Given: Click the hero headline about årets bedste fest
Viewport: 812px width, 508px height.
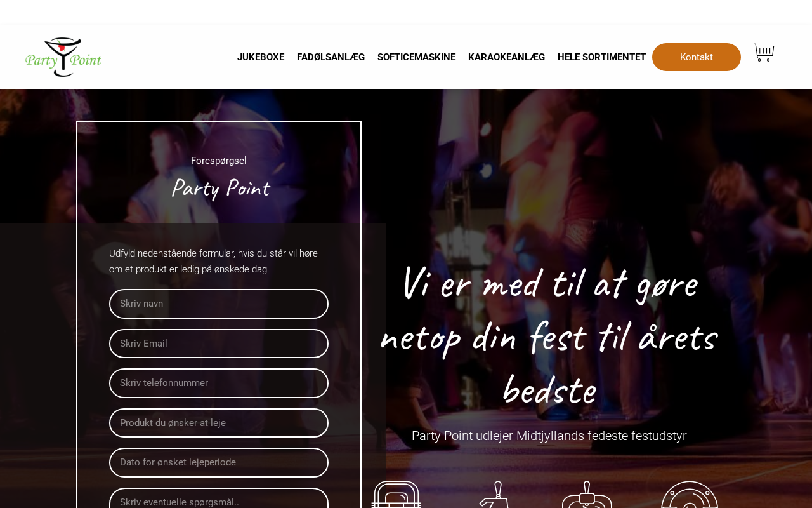Looking at the screenshot, I should pos(549,337).
